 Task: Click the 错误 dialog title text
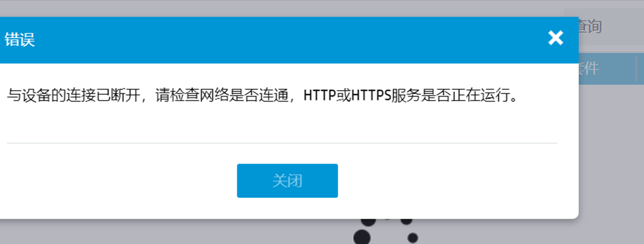click(19, 40)
